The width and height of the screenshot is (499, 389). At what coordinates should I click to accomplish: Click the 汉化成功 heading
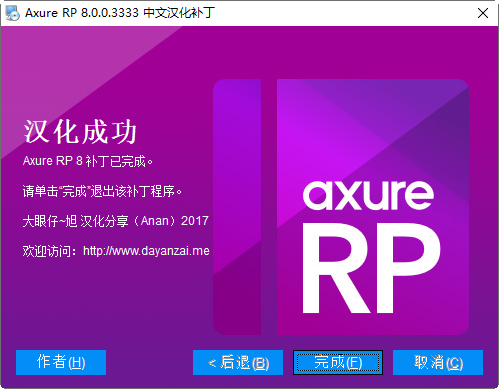tap(80, 132)
